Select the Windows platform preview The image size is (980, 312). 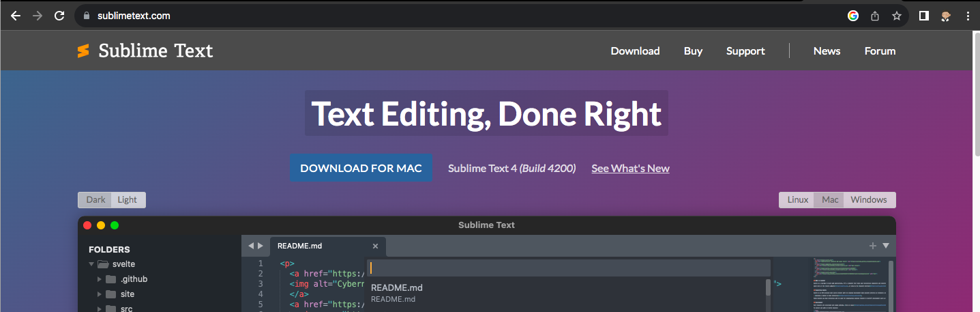point(869,200)
